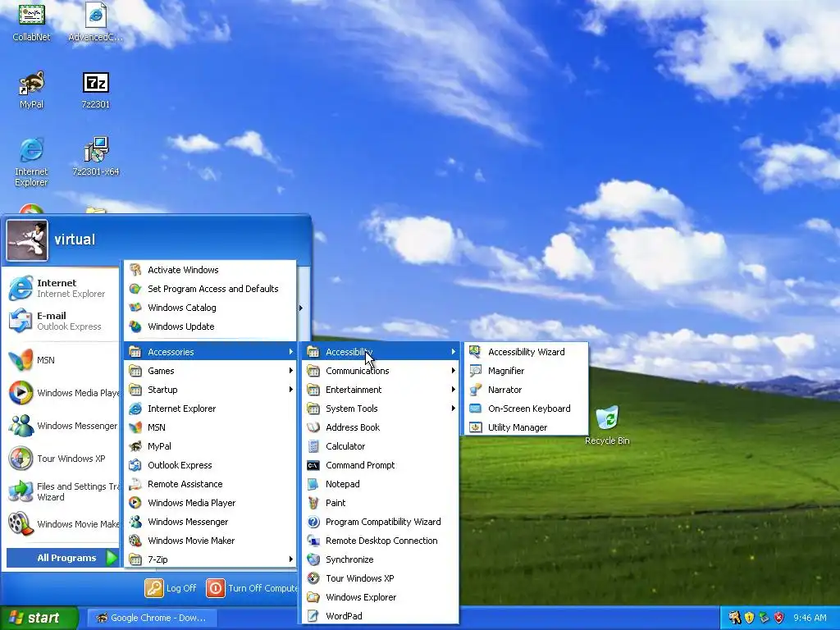This screenshot has width=840, height=630.
Task: Open Remote Assistance
Action: click(210, 484)
